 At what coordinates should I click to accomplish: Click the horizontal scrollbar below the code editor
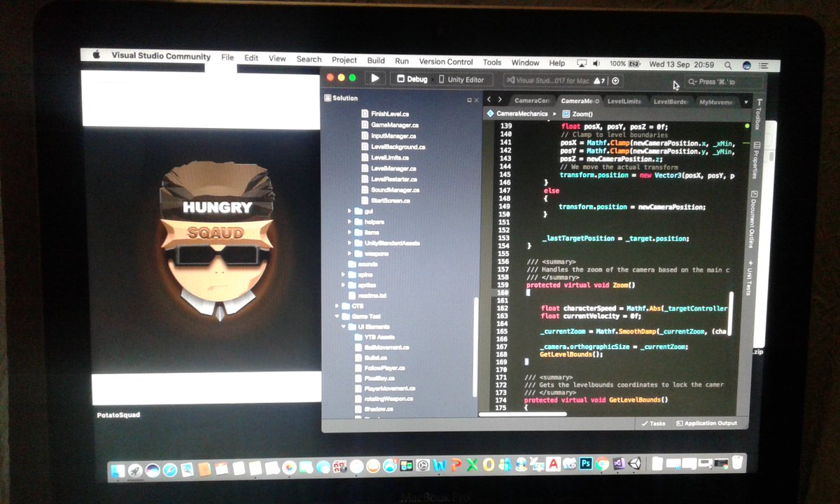(521, 414)
